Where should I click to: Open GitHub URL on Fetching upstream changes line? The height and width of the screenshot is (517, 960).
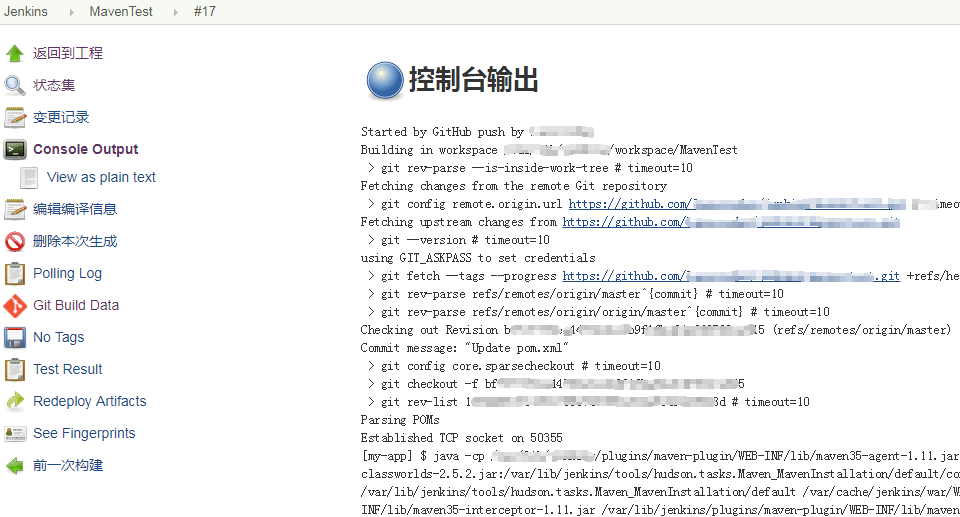pyautogui.click(x=731, y=222)
